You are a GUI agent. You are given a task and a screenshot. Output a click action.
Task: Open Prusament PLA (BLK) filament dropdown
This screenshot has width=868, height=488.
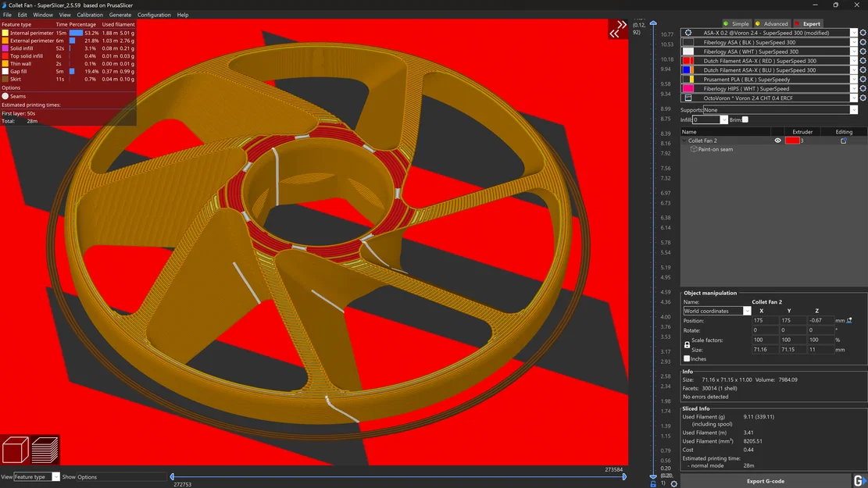854,79
